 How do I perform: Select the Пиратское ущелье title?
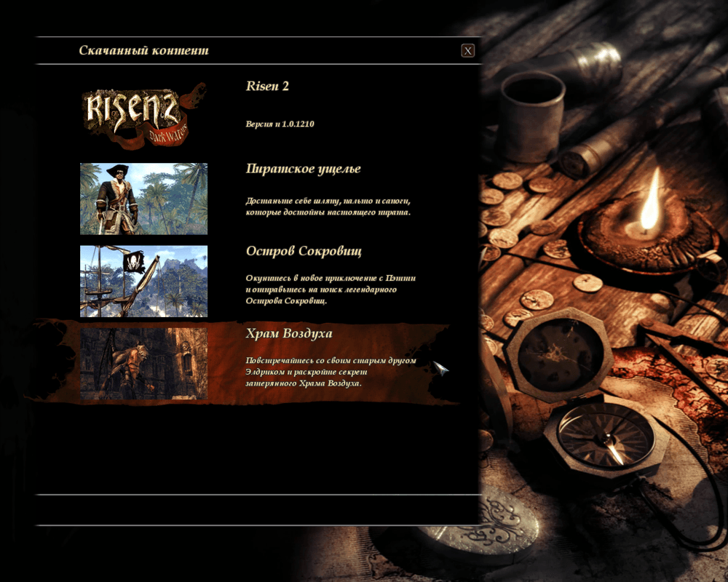303,169
